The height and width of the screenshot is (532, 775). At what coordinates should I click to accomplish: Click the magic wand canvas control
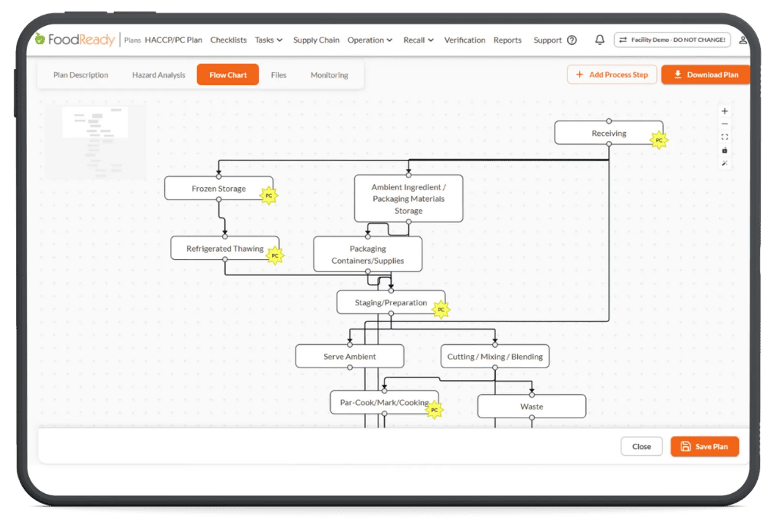click(725, 163)
